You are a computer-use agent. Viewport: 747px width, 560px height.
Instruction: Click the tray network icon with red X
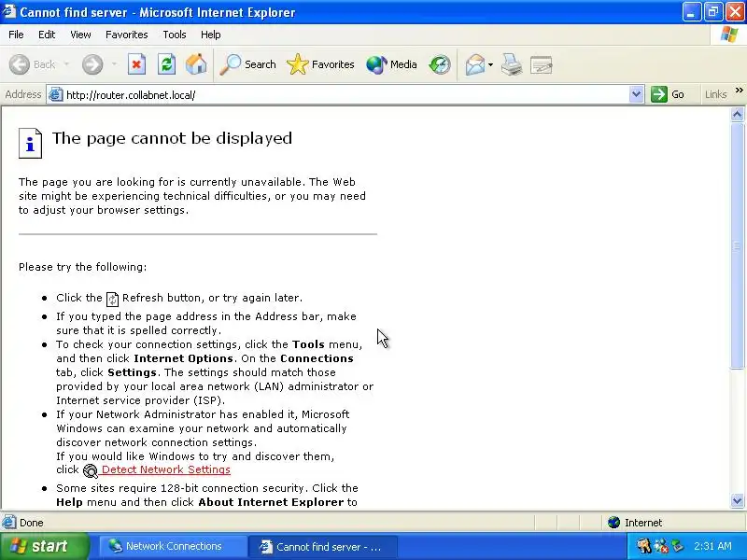pos(661,546)
